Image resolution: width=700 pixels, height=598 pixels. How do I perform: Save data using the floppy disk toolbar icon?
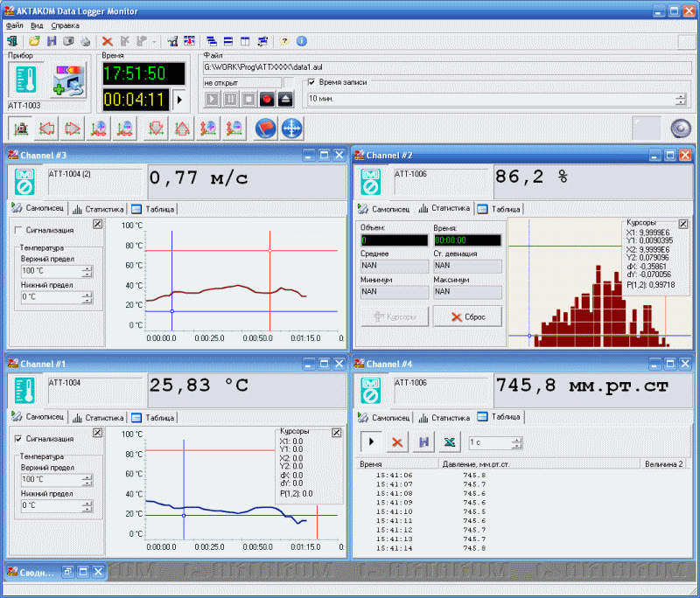[52, 41]
